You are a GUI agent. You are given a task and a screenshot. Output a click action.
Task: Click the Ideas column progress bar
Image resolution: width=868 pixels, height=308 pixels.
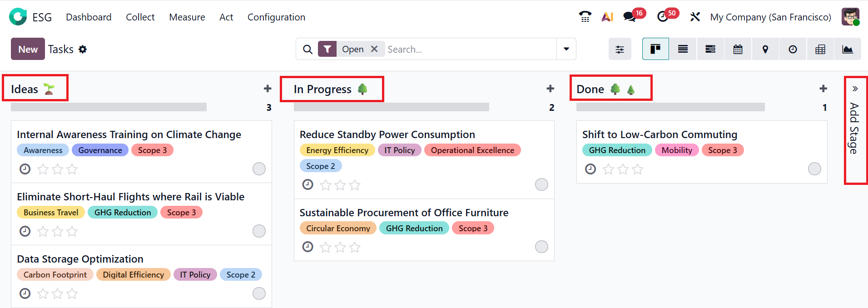point(109,107)
